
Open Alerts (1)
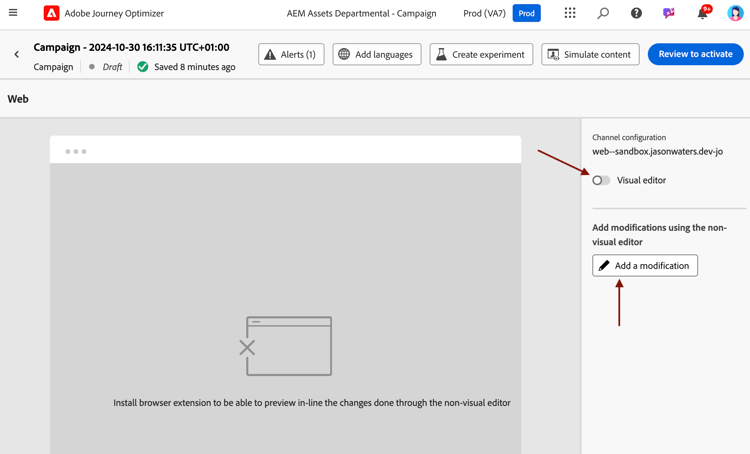[x=291, y=55]
